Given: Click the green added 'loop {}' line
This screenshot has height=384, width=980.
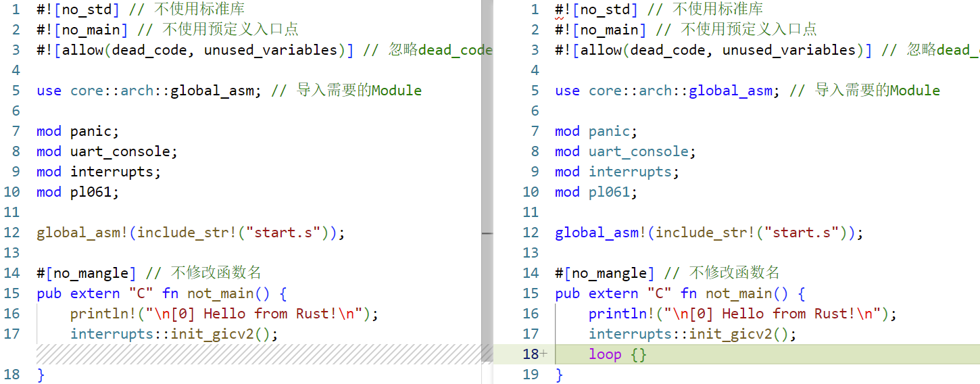Looking at the screenshot, I should click(743, 354).
